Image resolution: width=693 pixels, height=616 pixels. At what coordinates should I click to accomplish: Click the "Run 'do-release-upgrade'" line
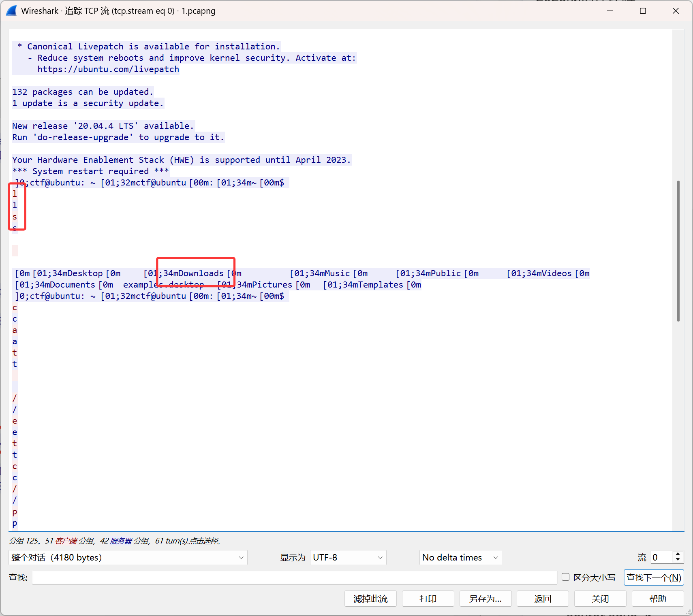click(x=118, y=137)
